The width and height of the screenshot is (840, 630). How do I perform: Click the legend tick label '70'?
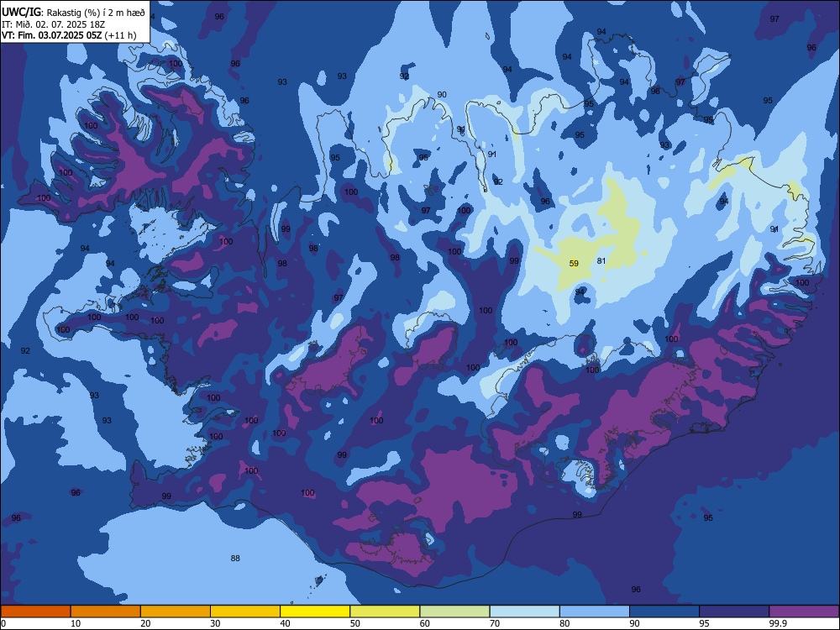(x=495, y=623)
